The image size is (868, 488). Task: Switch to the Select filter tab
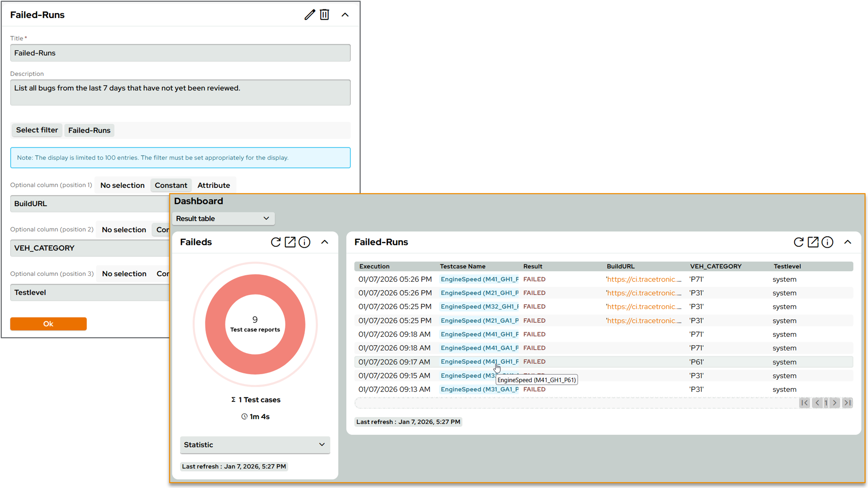pos(37,130)
